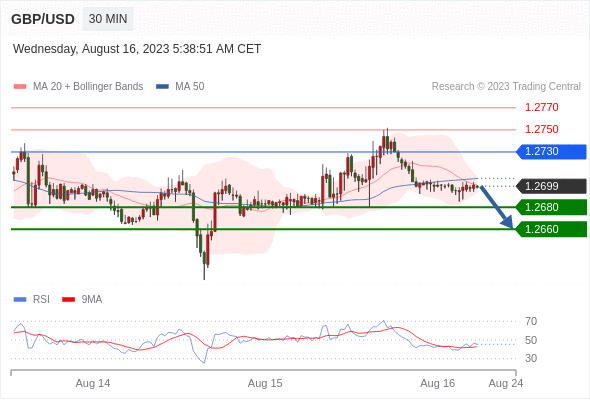
Task: Select the 1.2730 blue pivot price tag
Action: point(551,152)
